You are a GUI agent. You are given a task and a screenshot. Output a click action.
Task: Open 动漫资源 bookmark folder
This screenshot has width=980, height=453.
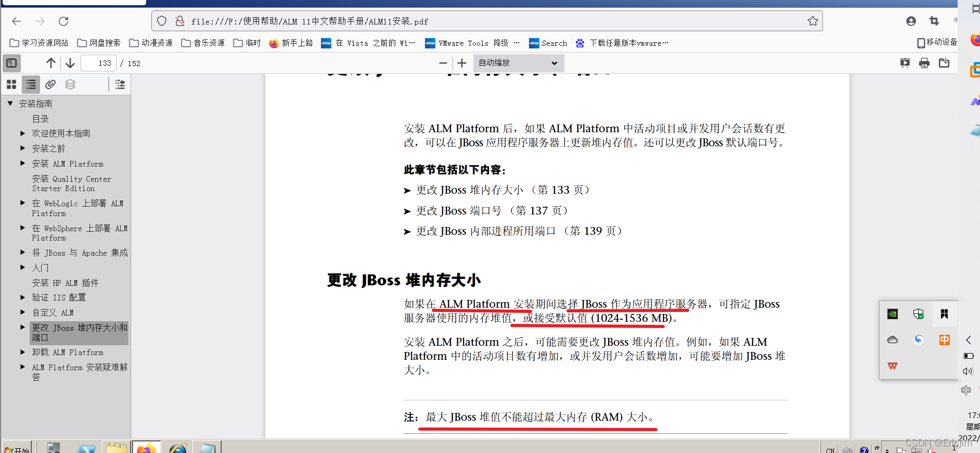(x=151, y=43)
